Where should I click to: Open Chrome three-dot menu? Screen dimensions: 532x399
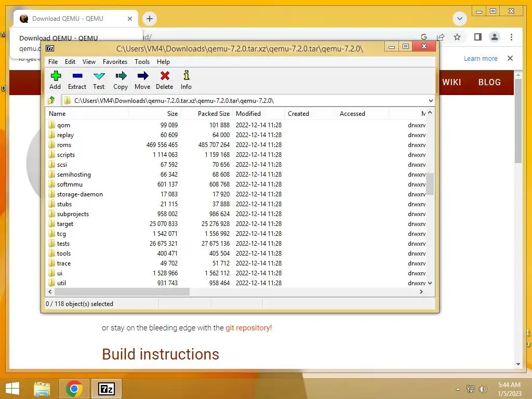click(511, 37)
